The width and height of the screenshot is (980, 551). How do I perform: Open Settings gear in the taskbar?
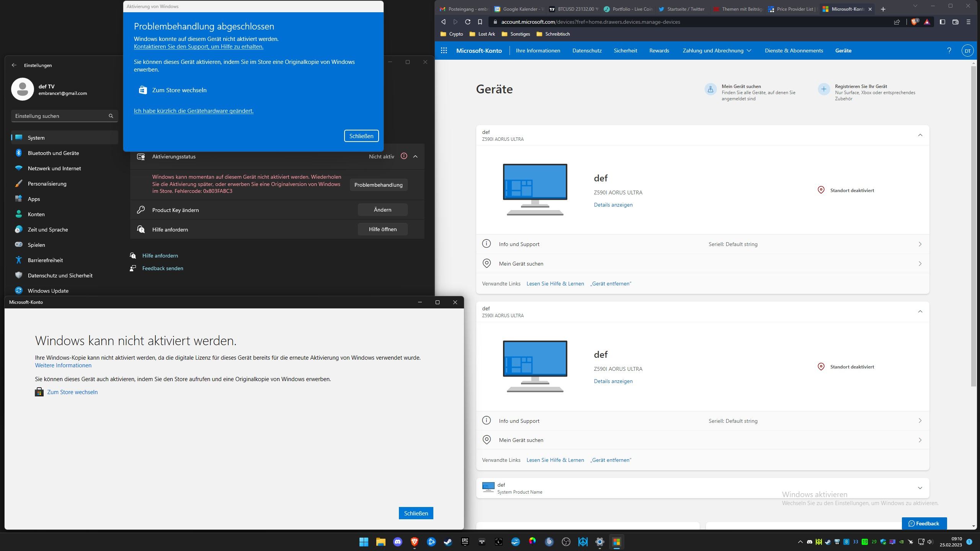(599, 541)
